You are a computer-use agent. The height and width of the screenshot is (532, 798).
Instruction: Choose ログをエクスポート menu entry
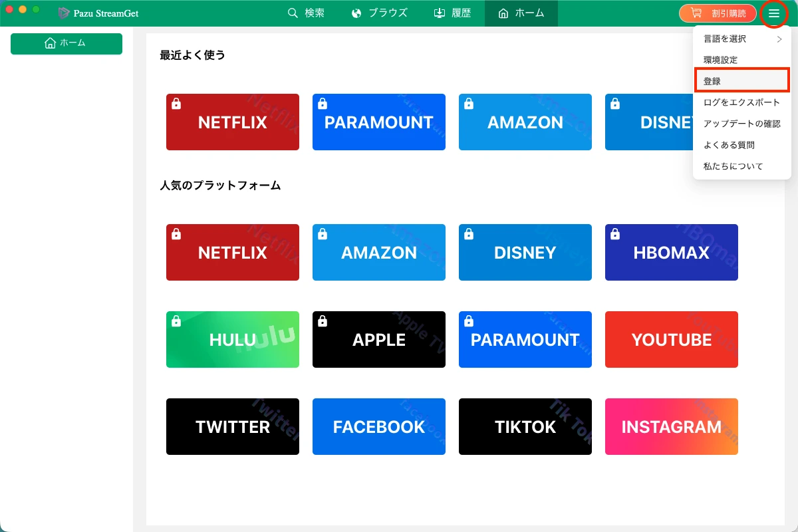point(742,102)
